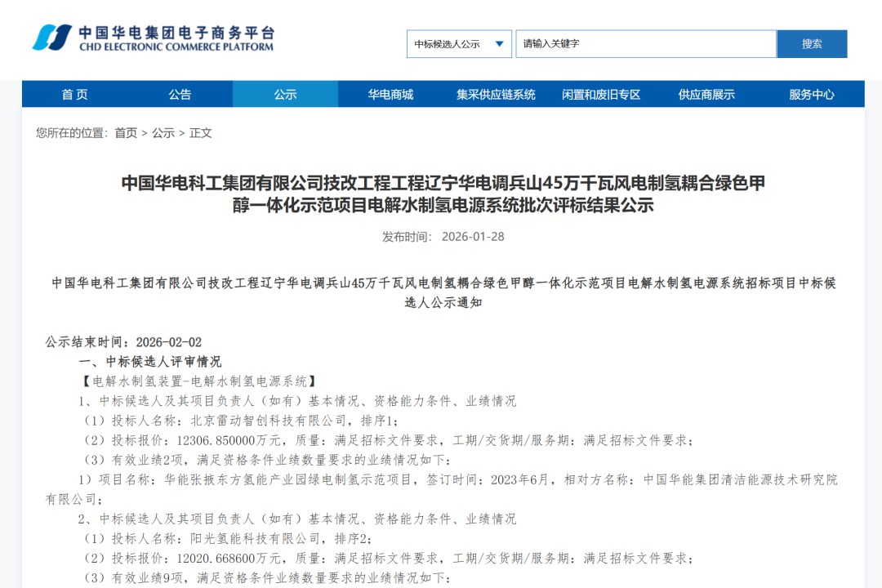Image resolution: width=882 pixels, height=588 pixels.
Task: Visit 供应商展示 from the top menu
Action: pyautogui.click(x=706, y=94)
